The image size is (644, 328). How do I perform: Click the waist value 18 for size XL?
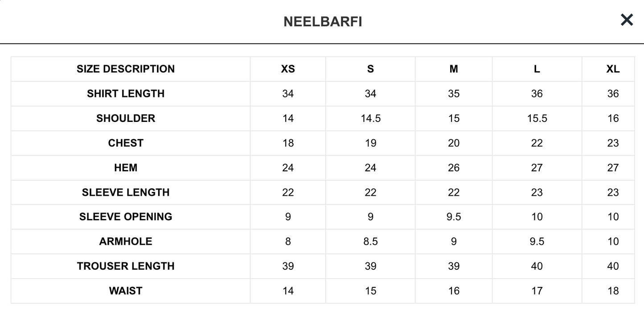(613, 291)
